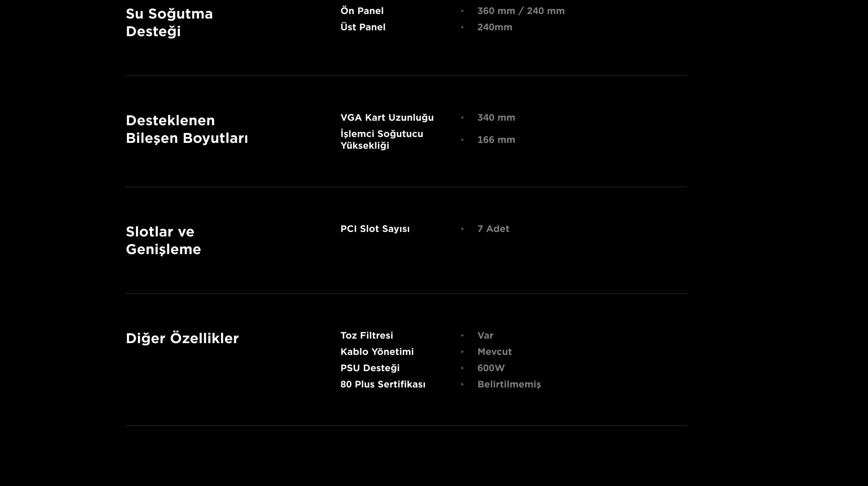Click the Belirtilmemiş certificate value

[x=509, y=384]
